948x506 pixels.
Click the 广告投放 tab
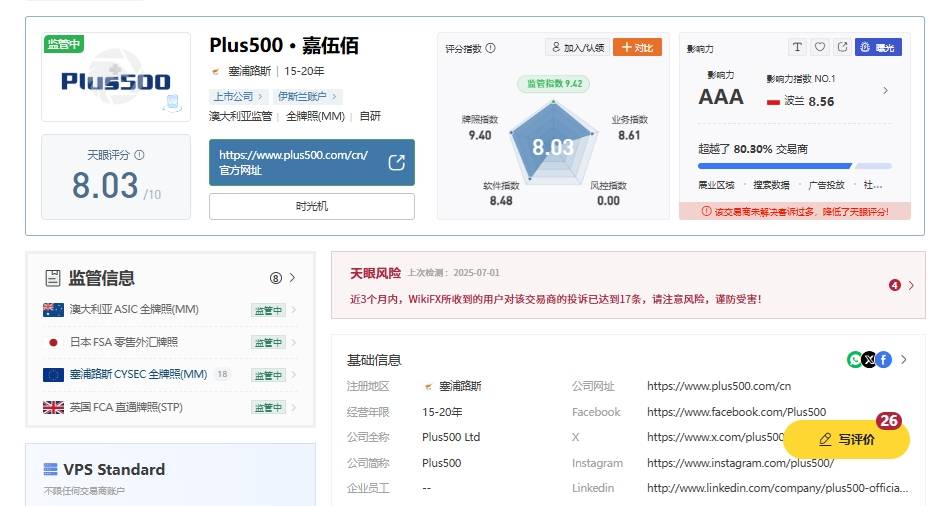(x=826, y=185)
